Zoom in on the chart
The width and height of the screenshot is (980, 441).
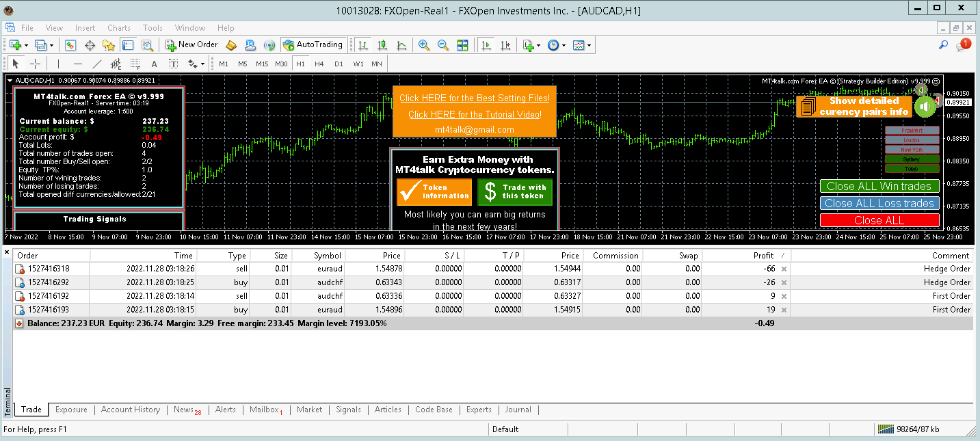coord(424,45)
